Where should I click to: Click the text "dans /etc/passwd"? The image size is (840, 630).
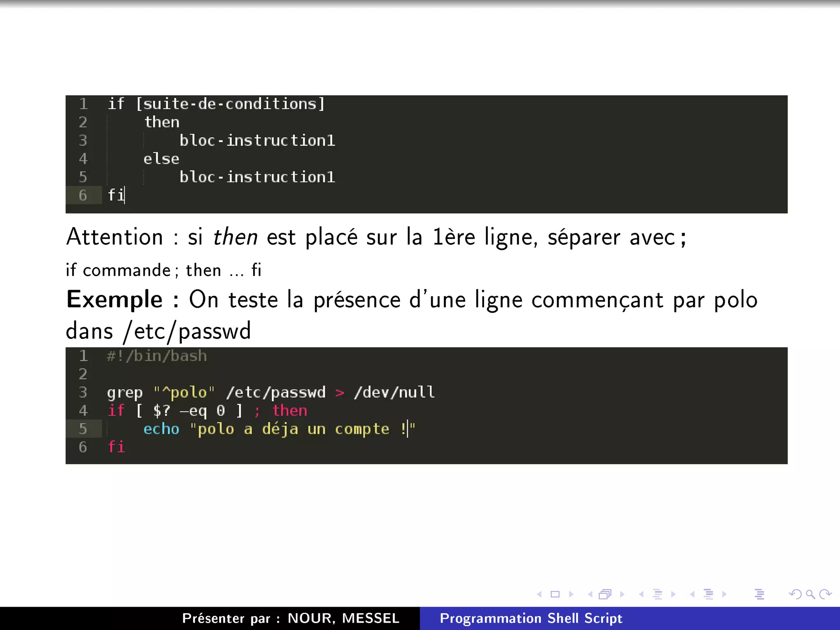pos(158,331)
